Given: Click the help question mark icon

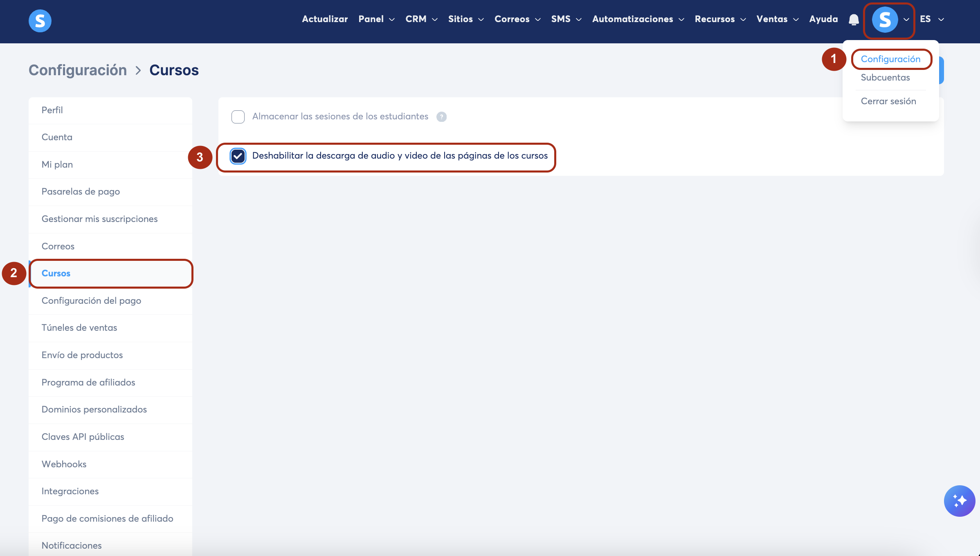Looking at the screenshot, I should click(x=441, y=117).
